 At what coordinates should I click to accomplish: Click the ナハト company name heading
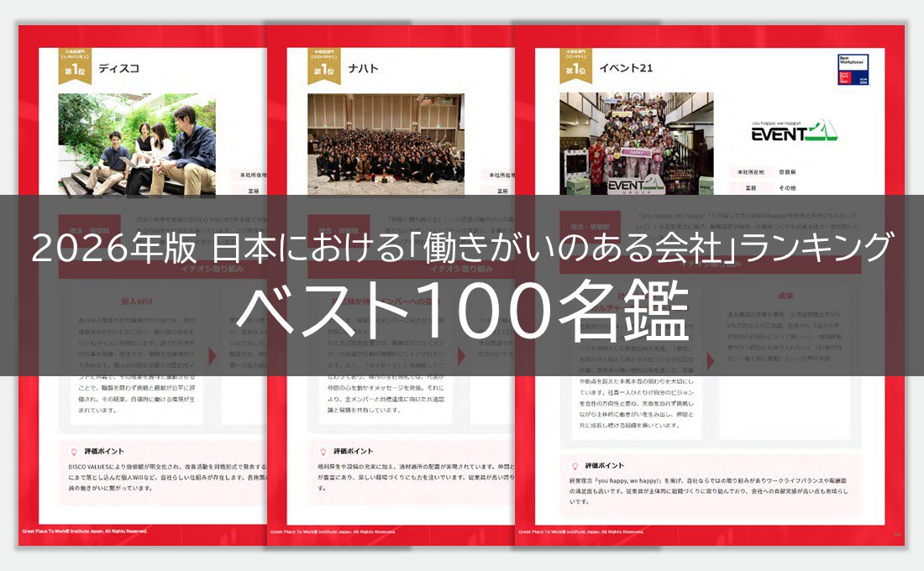point(364,69)
